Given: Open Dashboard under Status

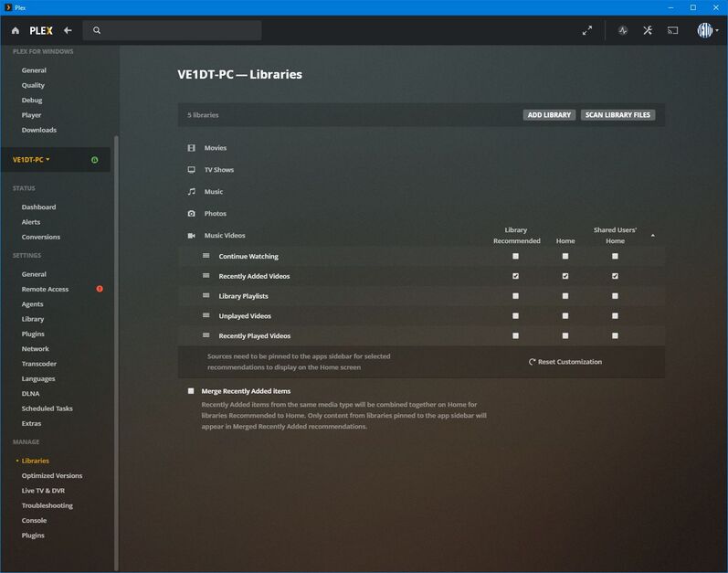Looking at the screenshot, I should pyautogui.click(x=38, y=207).
